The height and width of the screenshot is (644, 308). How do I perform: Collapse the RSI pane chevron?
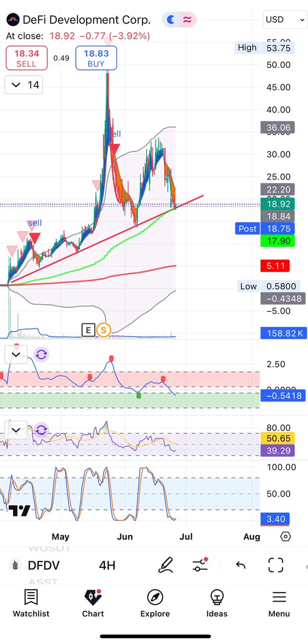16,429
